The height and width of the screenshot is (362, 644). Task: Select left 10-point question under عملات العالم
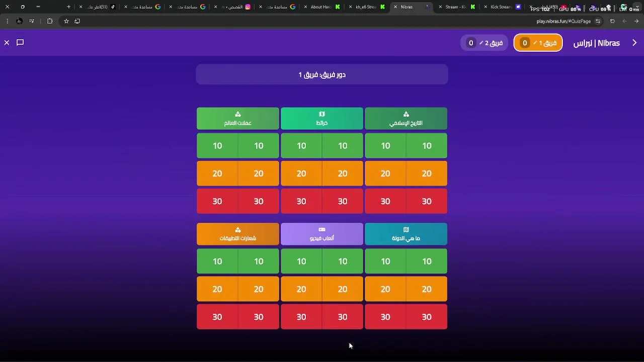(217, 146)
